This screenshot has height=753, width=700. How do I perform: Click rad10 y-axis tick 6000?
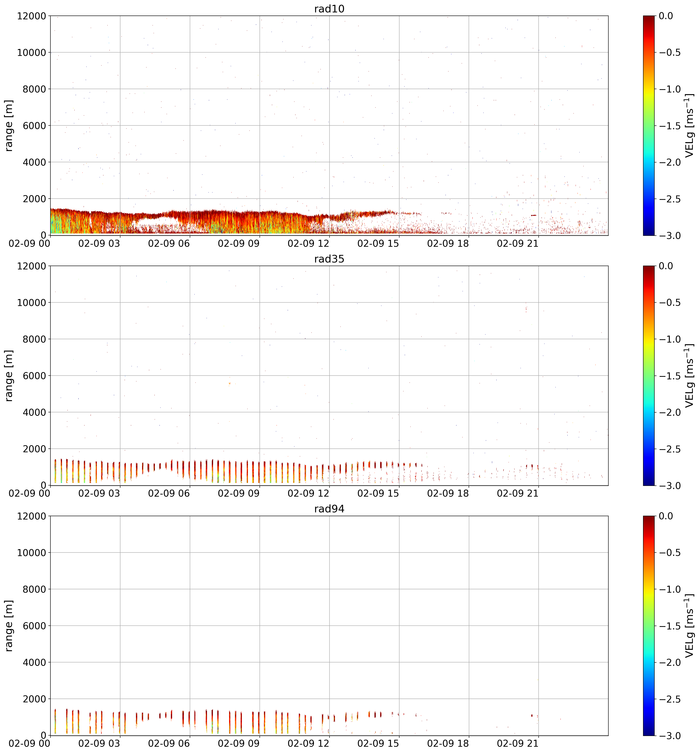[x=34, y=125]
